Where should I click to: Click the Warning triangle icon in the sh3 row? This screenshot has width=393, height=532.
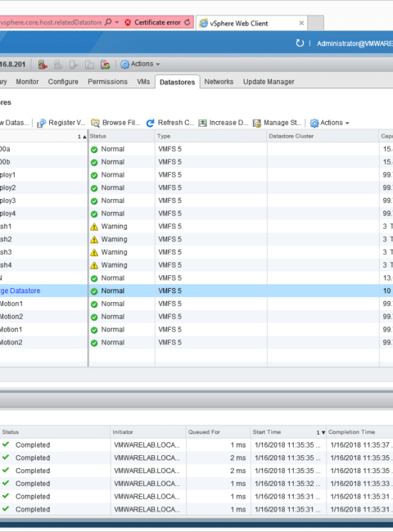click(94, 252)
